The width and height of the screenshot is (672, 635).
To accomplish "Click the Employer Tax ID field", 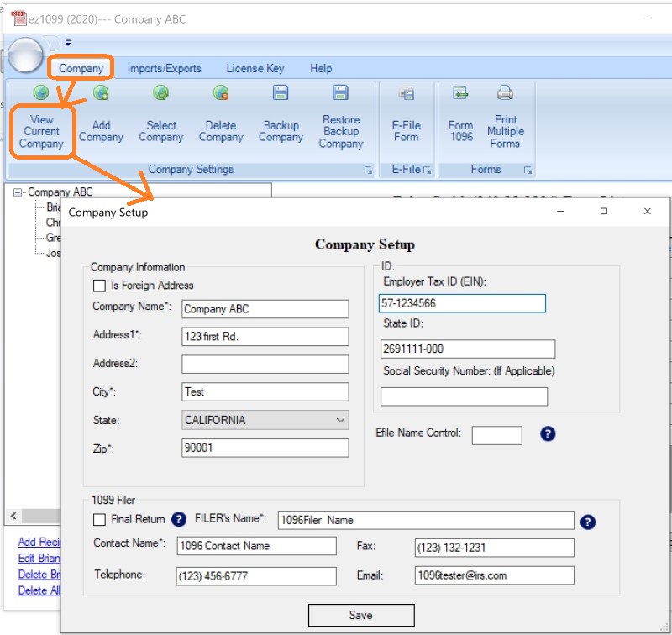I will pyautogui.click(x=462, y=303).
